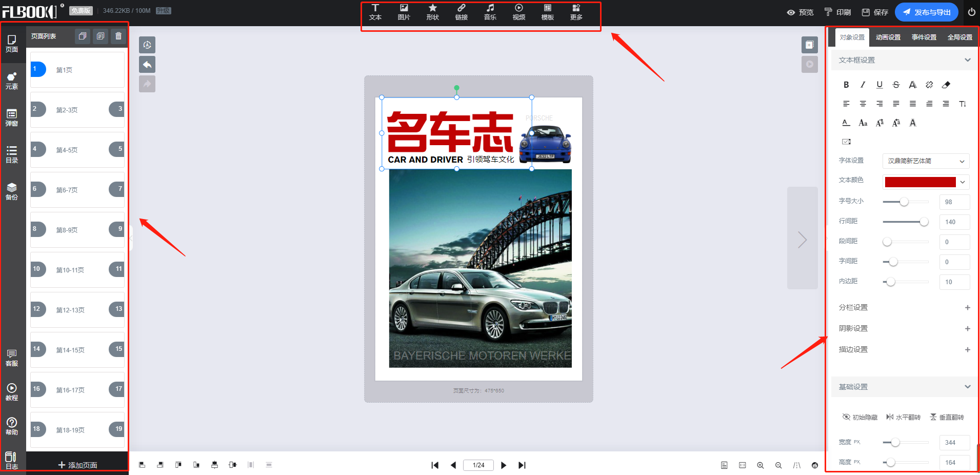
Task: Open 客服 customer service
Action: point(12,358)
